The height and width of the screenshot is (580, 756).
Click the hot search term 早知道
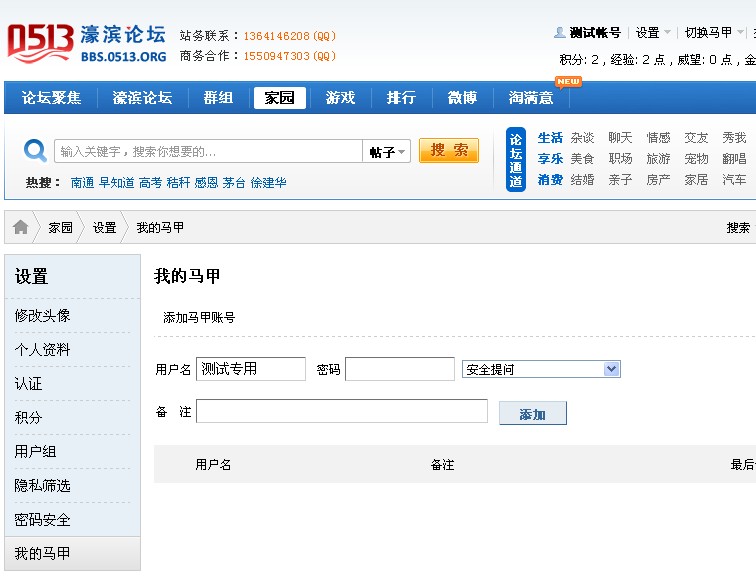pos(117,183)
